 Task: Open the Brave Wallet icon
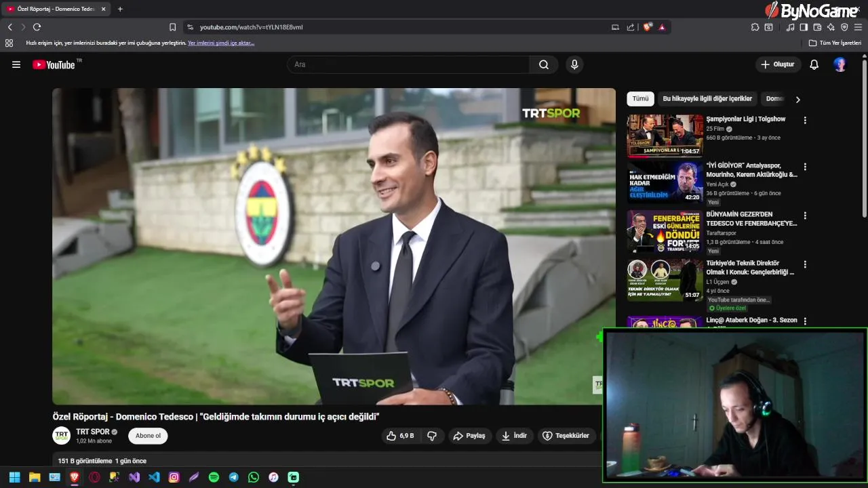817,27
